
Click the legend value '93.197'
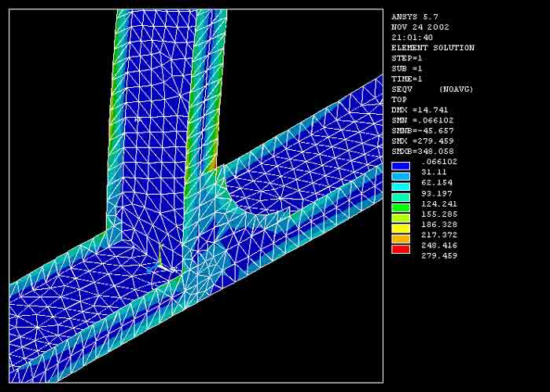tap(437, 193)
